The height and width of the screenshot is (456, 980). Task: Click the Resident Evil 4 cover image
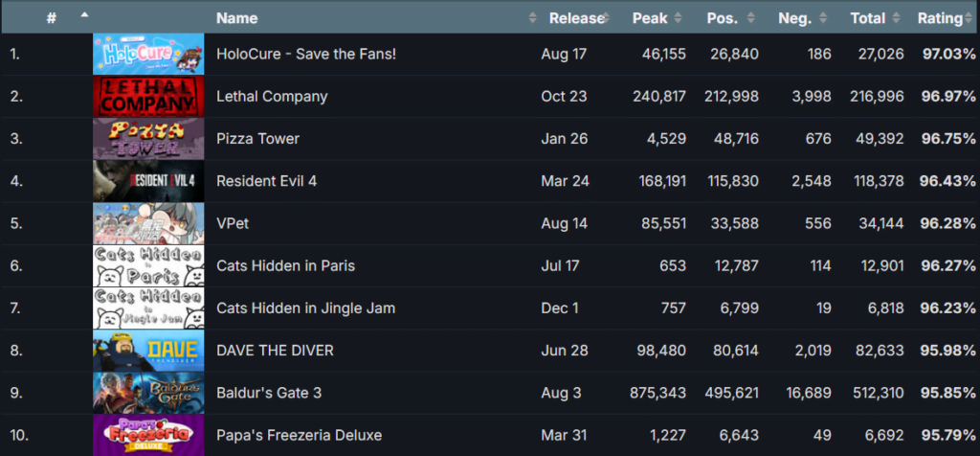[148, 181]
